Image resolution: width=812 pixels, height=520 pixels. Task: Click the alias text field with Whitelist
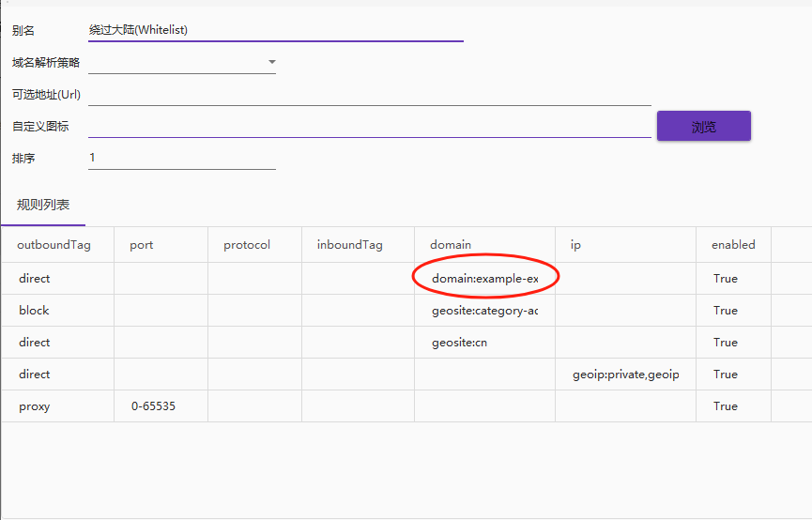click(x=275, y=30)
